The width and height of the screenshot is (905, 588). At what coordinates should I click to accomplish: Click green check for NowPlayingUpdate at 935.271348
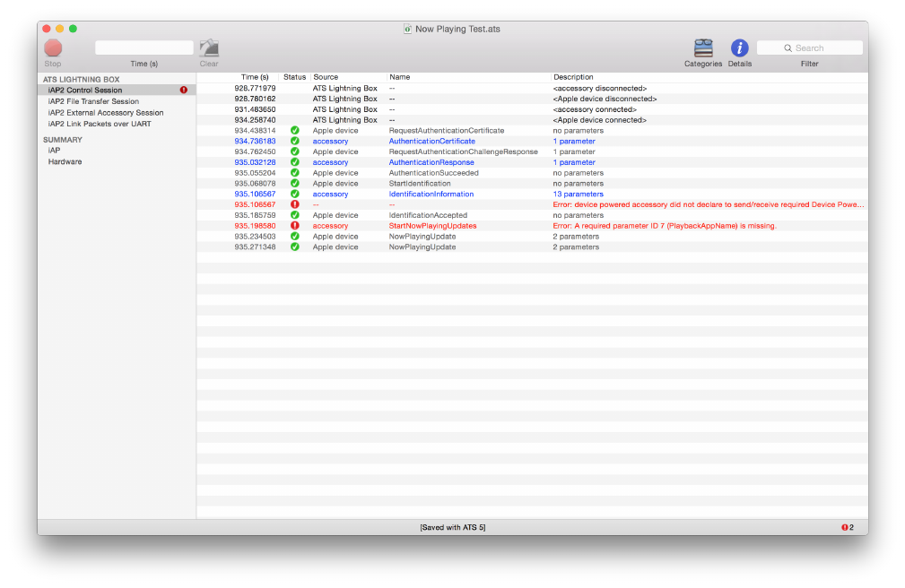[295, 247]
